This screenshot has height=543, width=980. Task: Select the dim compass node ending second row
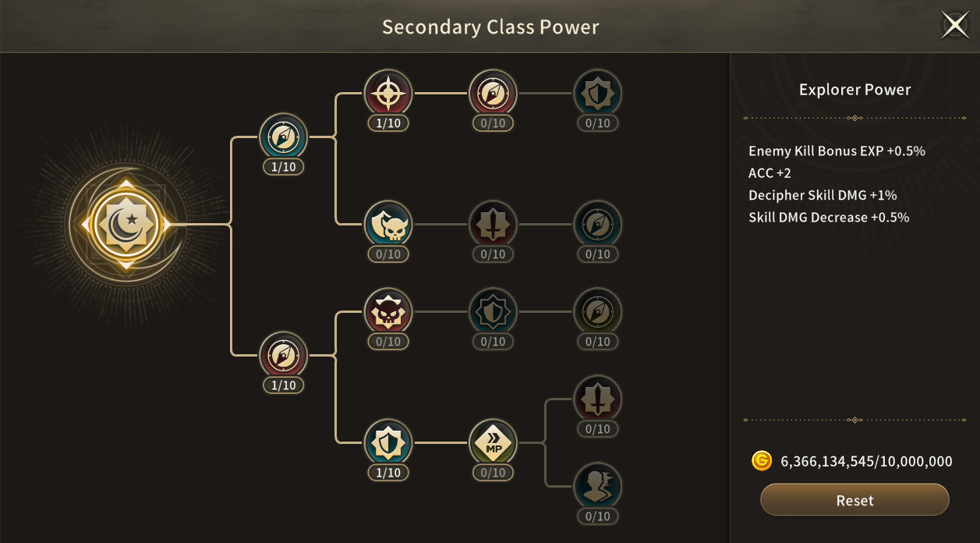597,225
